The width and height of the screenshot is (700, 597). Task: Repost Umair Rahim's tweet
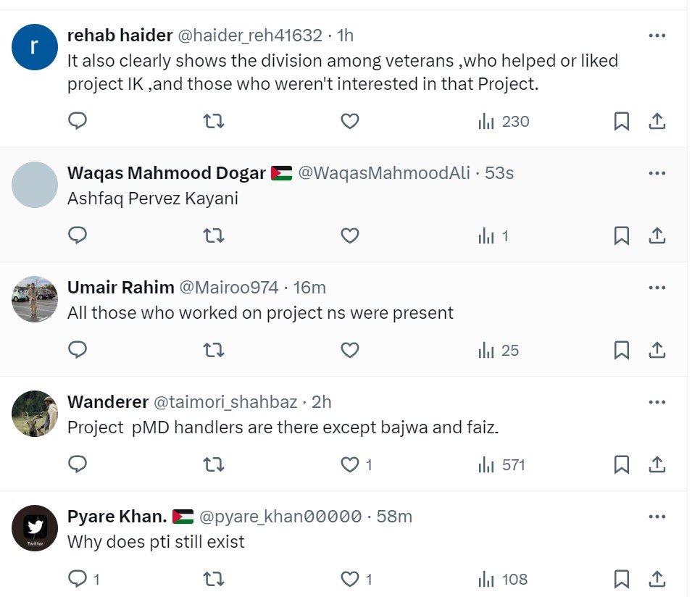pos(213,350)
